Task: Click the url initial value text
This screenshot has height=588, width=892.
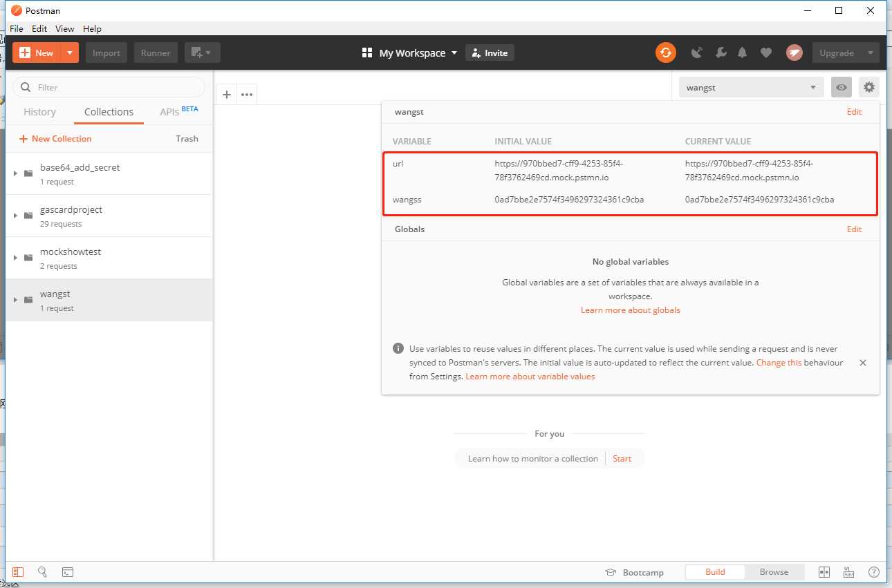Action: point(559,171)
